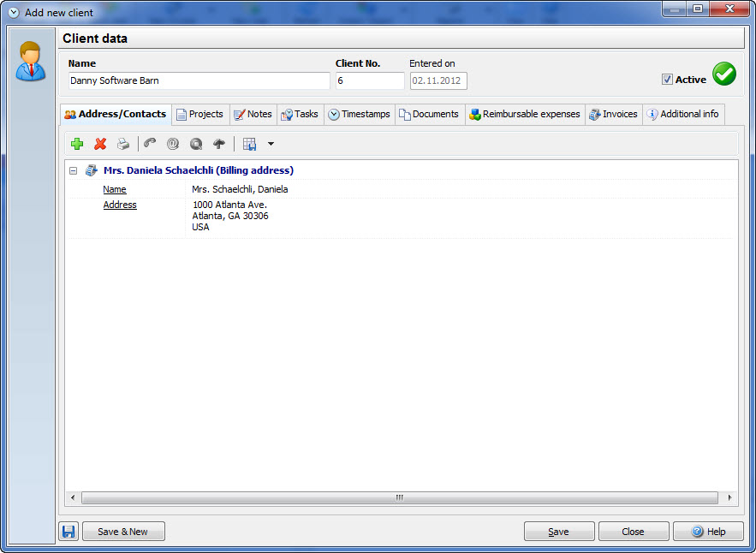The image size is (756, 553).
Task: Click the Save & New button
Action: tap(123, 532)
